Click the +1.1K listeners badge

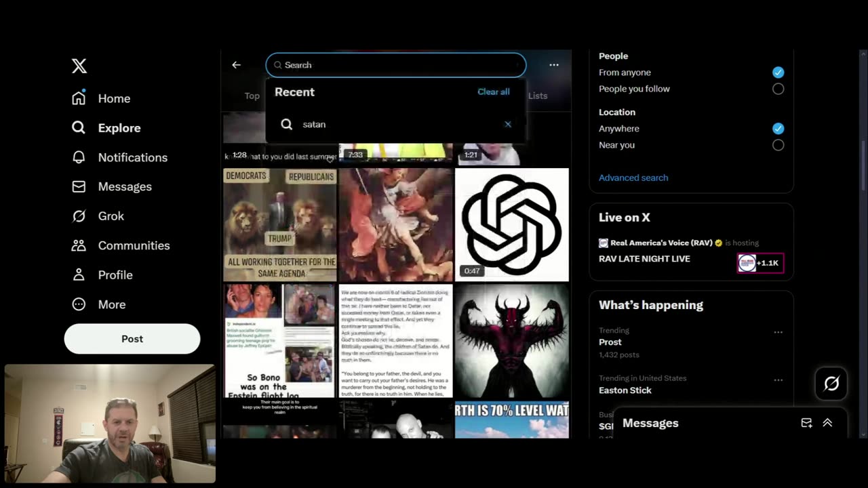[x=760, y=263]
